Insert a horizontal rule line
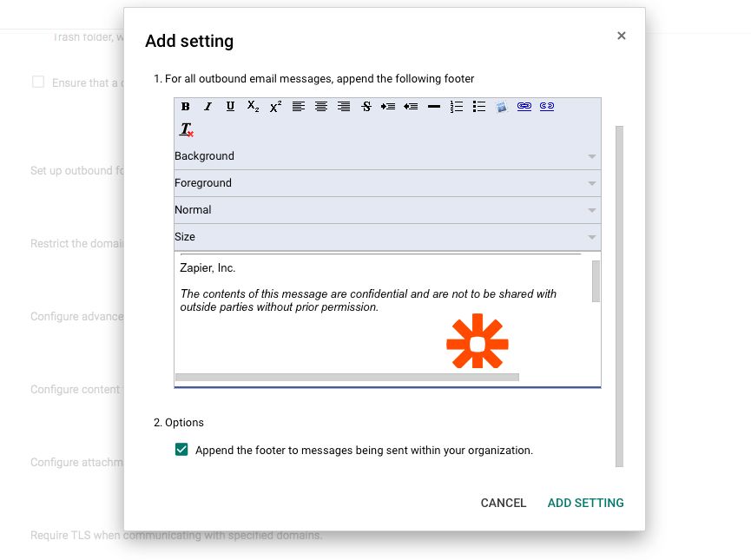The height and width of the screenshot is (560, 751). [434, 107]
